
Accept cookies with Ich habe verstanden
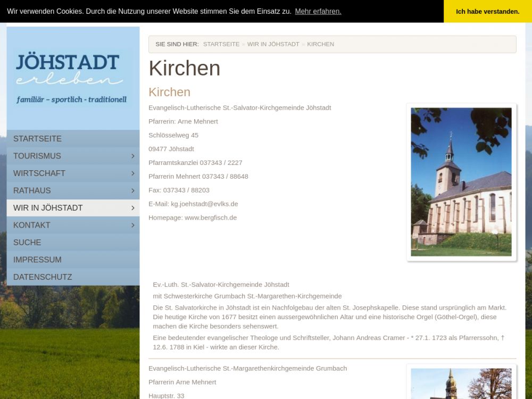[x=487, y=11]
